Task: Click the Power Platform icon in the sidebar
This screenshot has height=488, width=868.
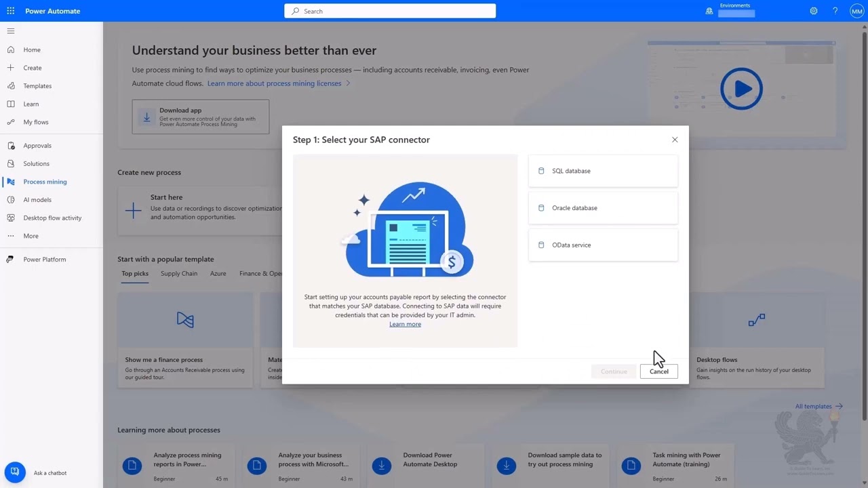Action: (x=10, y=260)
